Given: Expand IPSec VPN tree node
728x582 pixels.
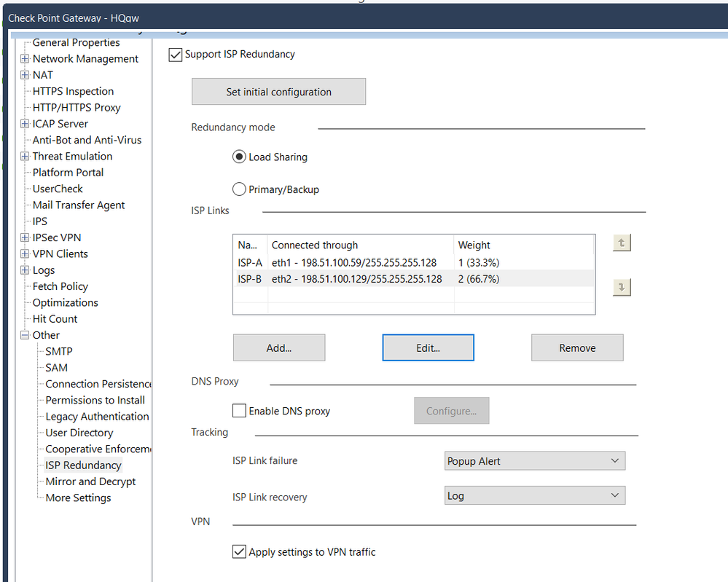Looking at the screenshot, I should point(25,237).
